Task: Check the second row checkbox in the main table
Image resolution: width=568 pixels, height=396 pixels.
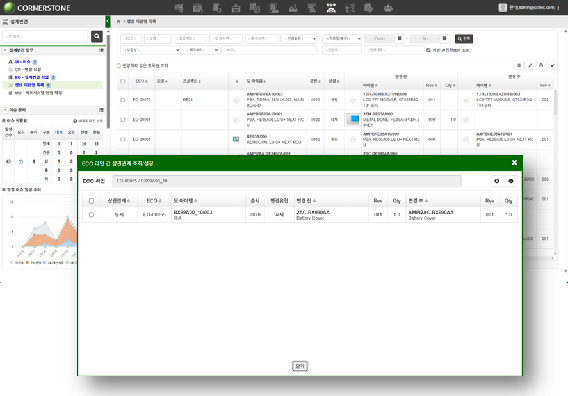Action: point(122,120)
